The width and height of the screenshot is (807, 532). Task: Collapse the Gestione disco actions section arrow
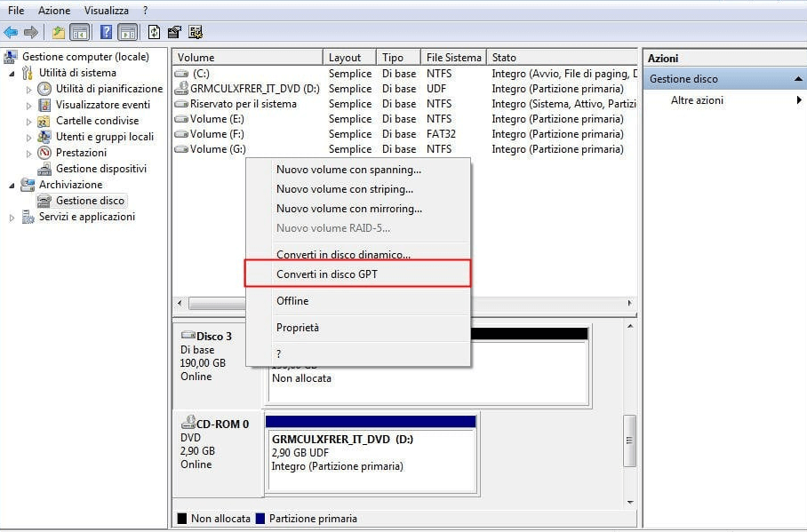pyautogui.click(x=798, y=79)
